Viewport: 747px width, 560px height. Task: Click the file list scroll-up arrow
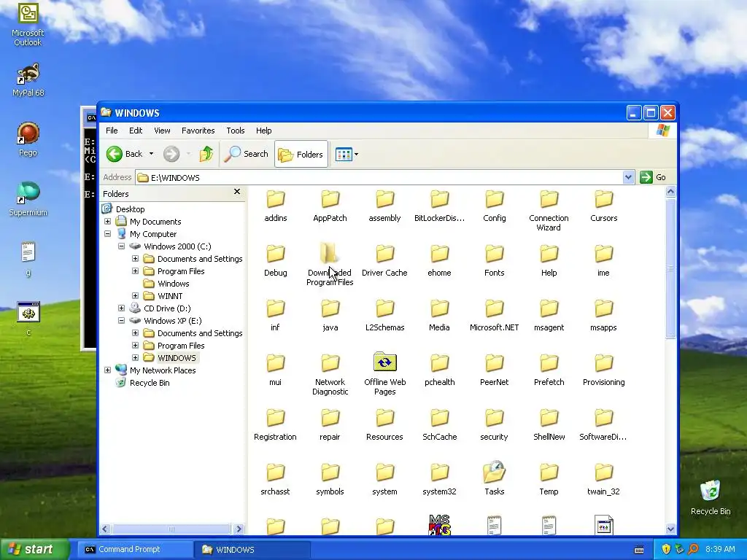coord(670,192)
